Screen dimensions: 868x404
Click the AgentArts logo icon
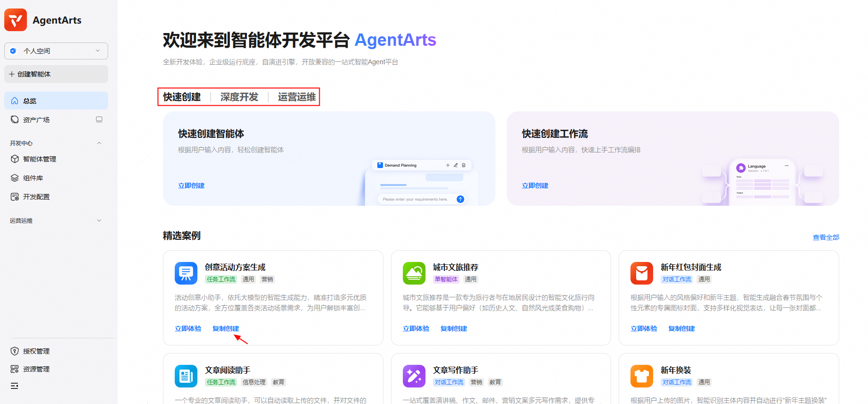tap(16, 20)
